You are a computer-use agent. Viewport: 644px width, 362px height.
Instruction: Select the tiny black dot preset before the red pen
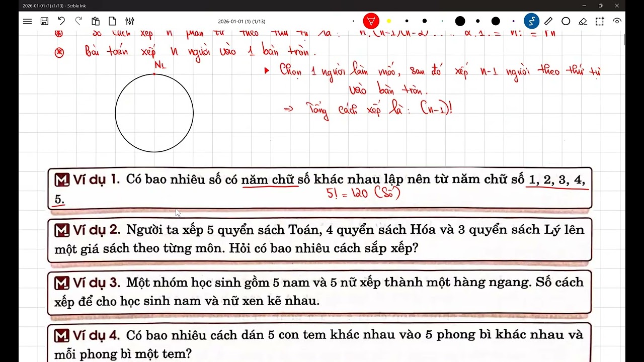[x=353, y=21]
